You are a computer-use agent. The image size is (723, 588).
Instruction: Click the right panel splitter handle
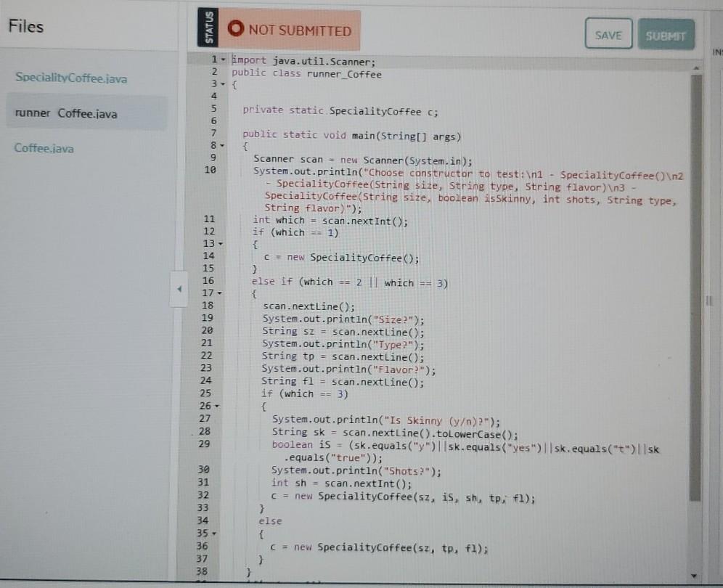(x=709, y=301)
